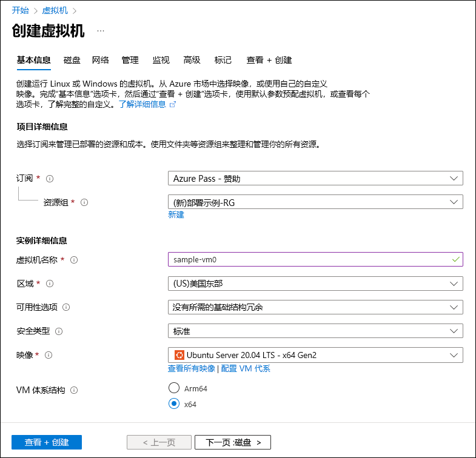Click the Ubuntu logo in image field
476x458 pixels.
tap(179, 355)
